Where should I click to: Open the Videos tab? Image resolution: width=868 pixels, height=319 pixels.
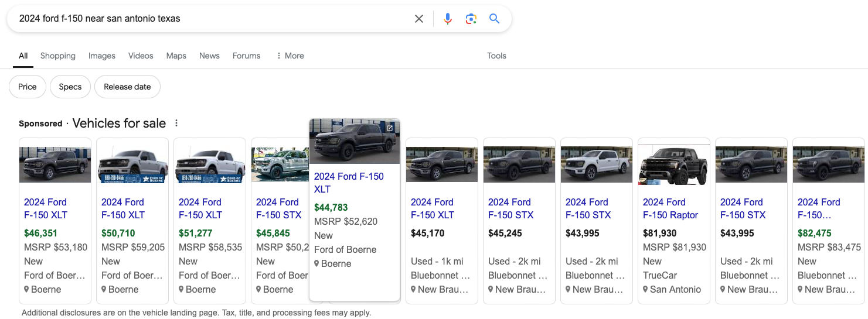(141, 56)
